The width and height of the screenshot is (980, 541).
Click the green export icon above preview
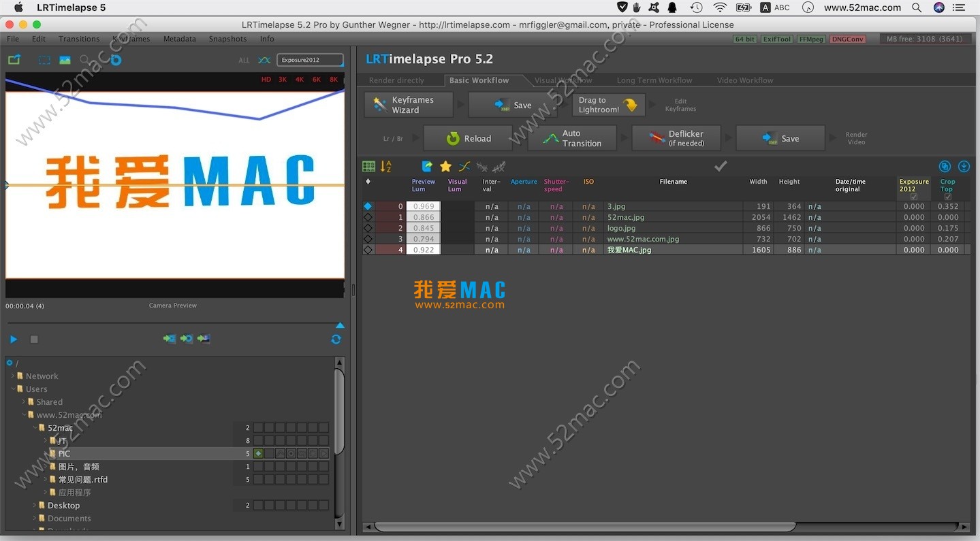[x=14, y=60]
